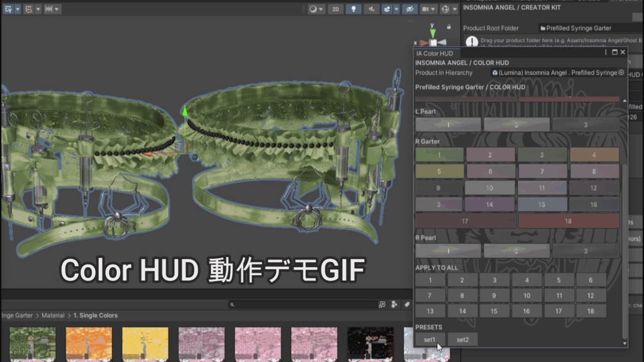Open object picker for Product in Hierarchy
This screenshot has height=362, width=644.
click(621, 73)
